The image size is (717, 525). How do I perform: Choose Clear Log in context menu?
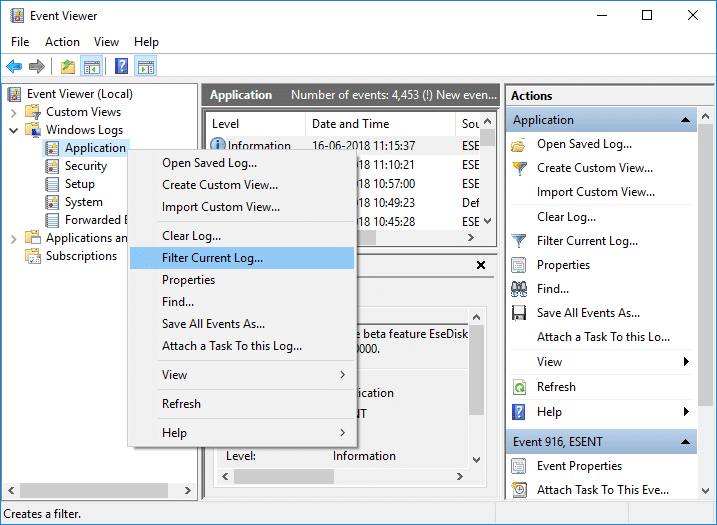click(x=242, y=236)
